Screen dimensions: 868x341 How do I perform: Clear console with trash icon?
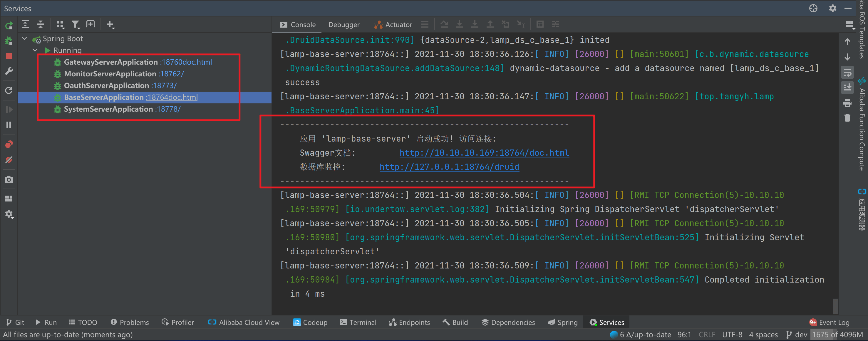tap(847, 118)
